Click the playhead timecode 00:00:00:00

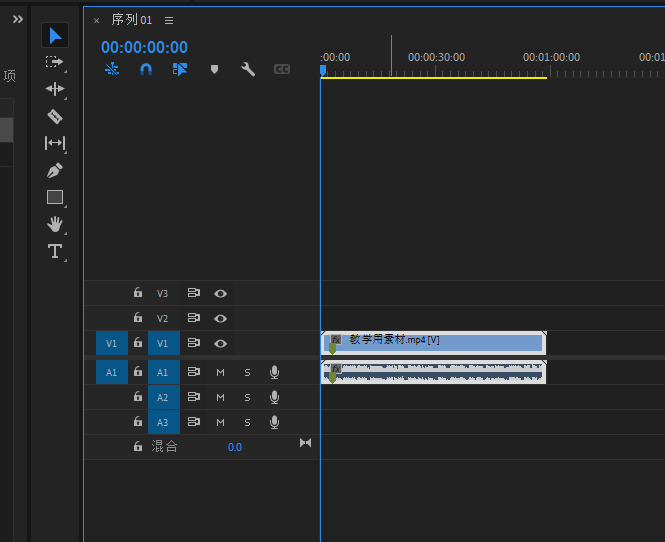(x=144, y=47)
